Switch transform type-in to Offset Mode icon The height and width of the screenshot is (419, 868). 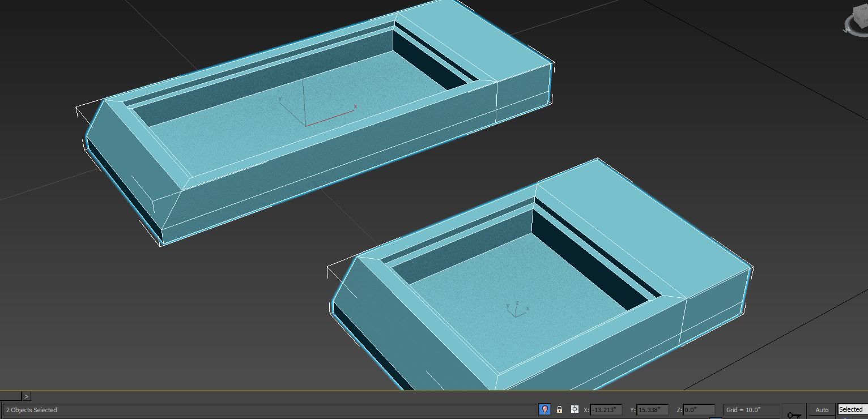(575, 409)
